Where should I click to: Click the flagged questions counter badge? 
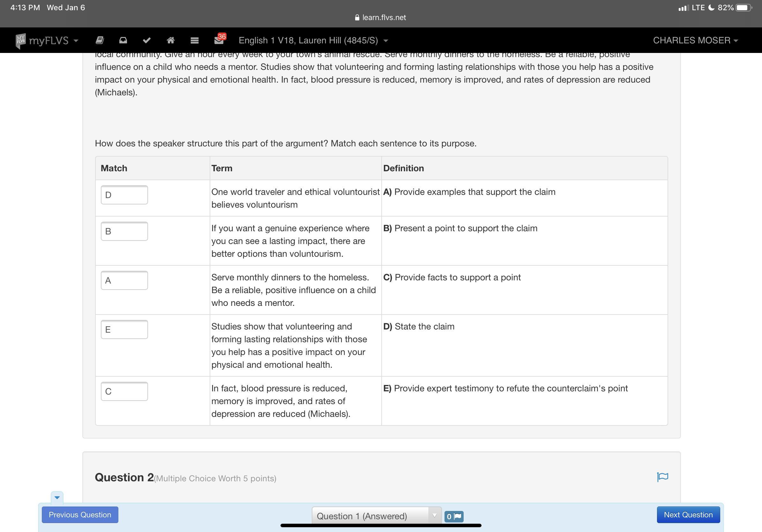pos(454,516)
